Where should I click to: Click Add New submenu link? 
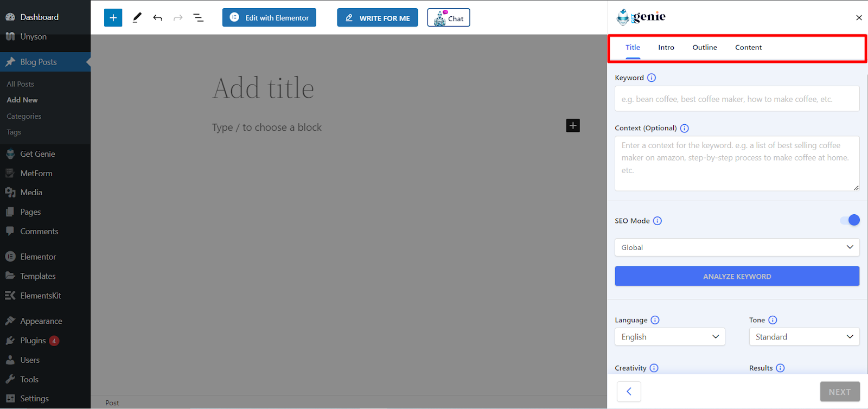coord(22,100)
